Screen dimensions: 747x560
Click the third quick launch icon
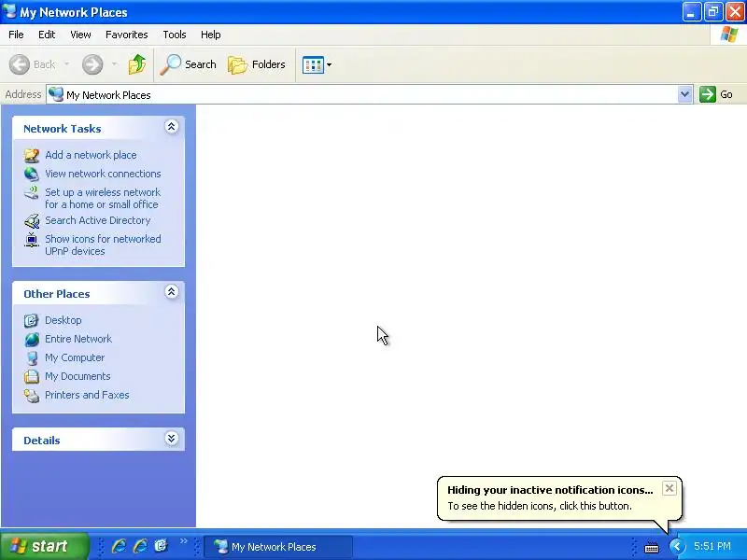(x=161, y=546)
